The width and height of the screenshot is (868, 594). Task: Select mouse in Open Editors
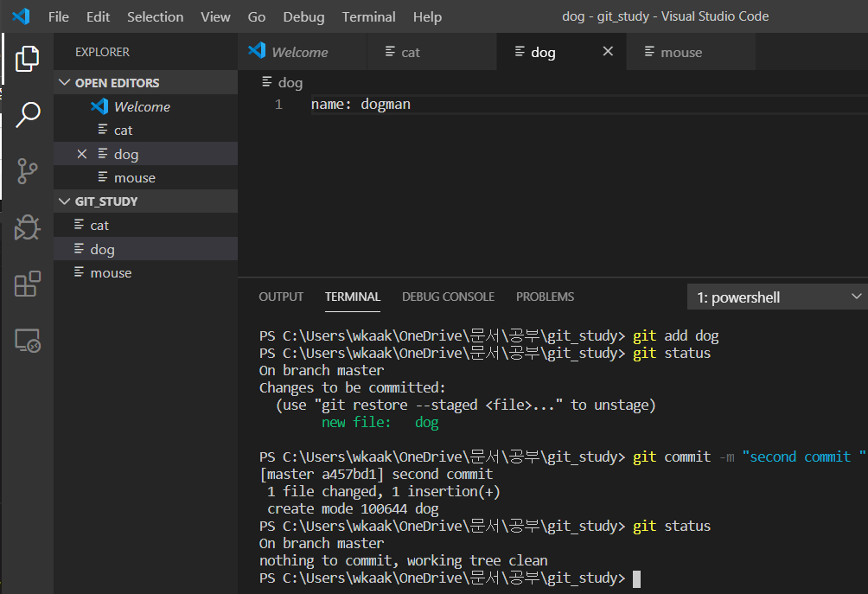[145, 178]
